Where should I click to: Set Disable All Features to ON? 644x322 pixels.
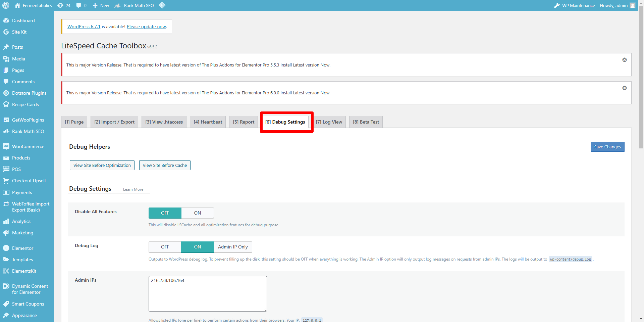coord(198,213)
